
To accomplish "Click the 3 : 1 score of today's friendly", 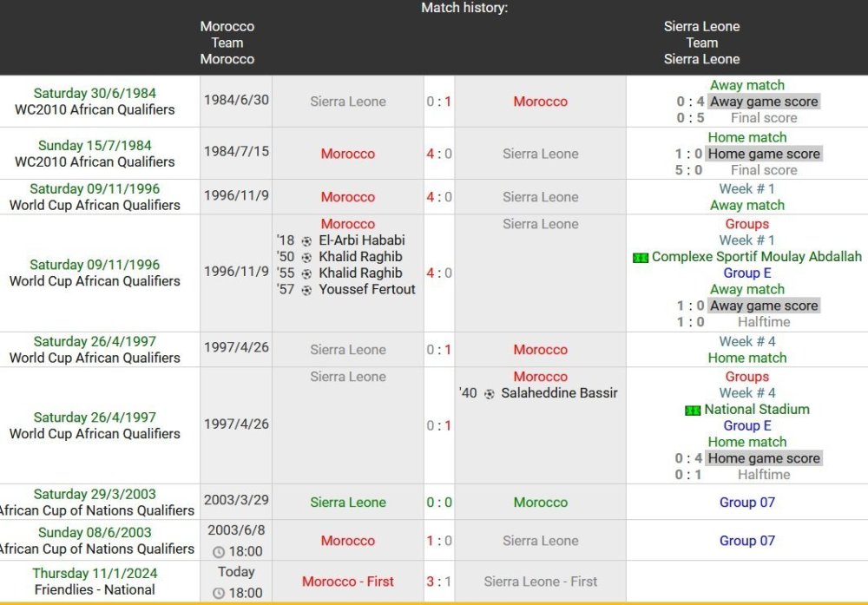I will tap(439, 582).
